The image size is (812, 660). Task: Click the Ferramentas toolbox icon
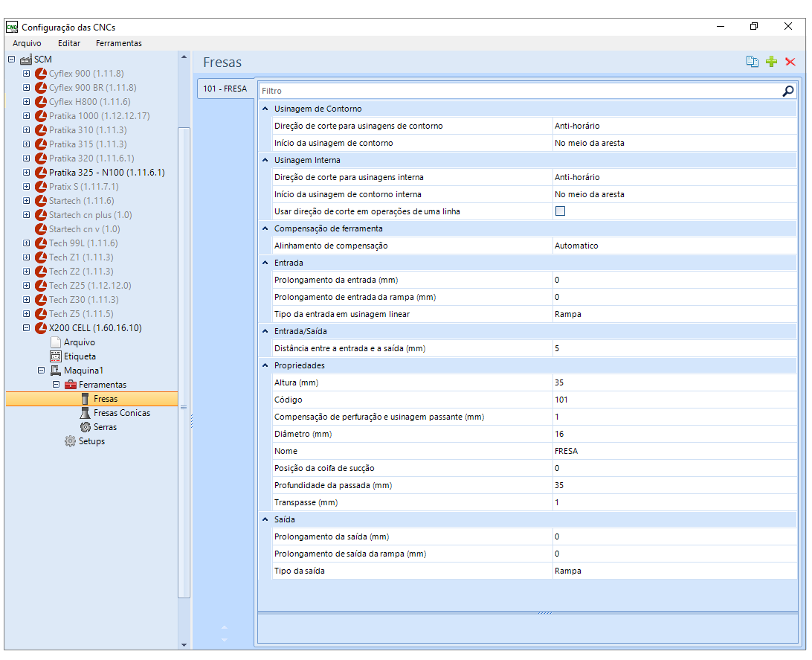pos(71,385)
